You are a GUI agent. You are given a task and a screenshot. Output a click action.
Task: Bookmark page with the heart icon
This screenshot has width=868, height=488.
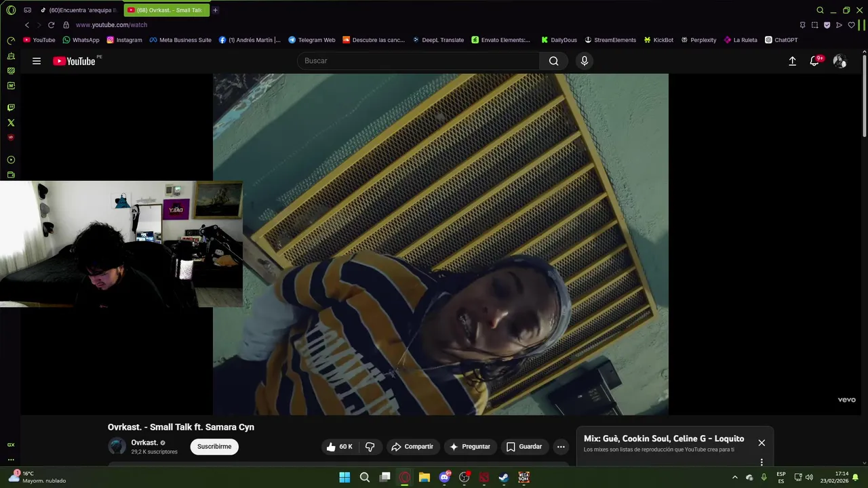852,25
